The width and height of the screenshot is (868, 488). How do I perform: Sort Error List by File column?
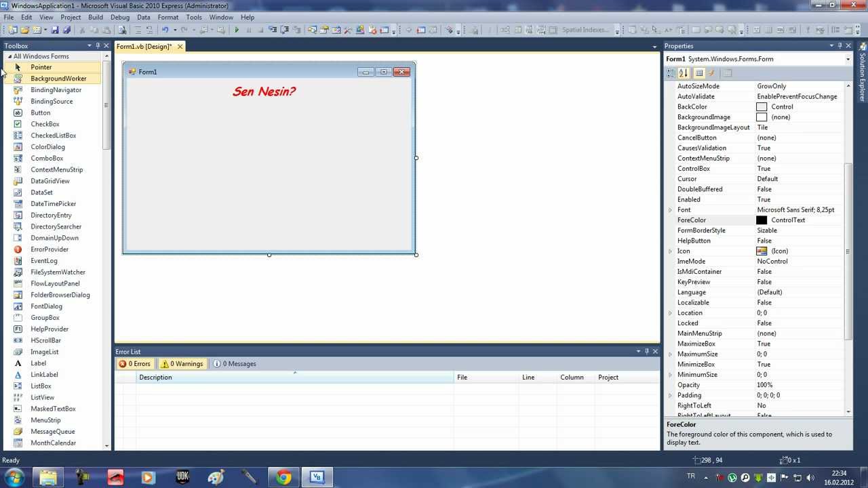(x=486, y=378)
